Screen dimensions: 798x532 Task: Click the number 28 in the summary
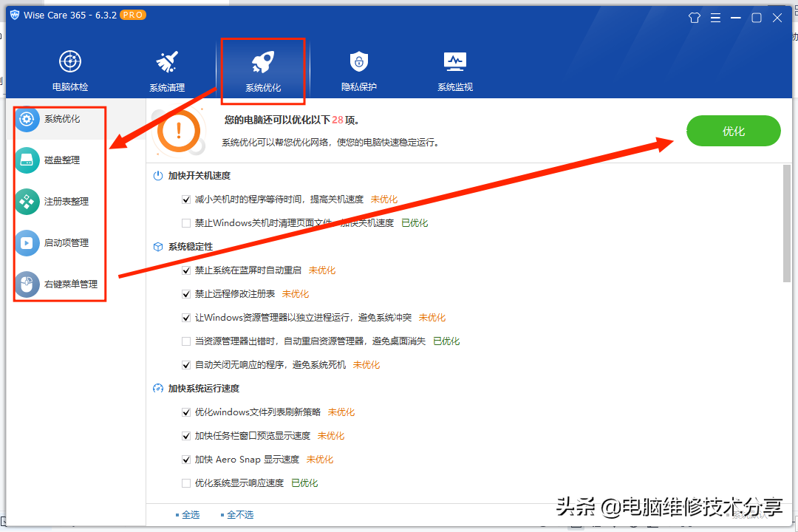point(338,120)
